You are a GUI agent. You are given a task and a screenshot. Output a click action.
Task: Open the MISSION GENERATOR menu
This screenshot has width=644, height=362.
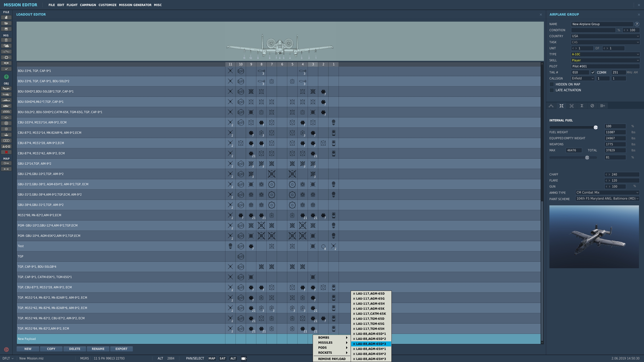[x=135, y=5]
